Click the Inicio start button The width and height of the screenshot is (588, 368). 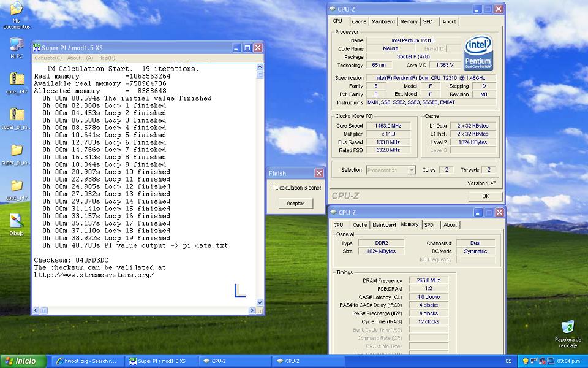[x=23, y=361]
